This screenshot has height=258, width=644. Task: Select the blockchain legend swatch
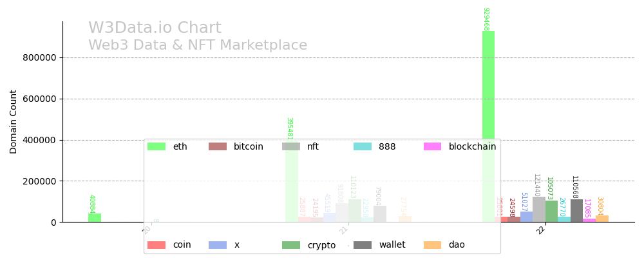coord(433,146)
